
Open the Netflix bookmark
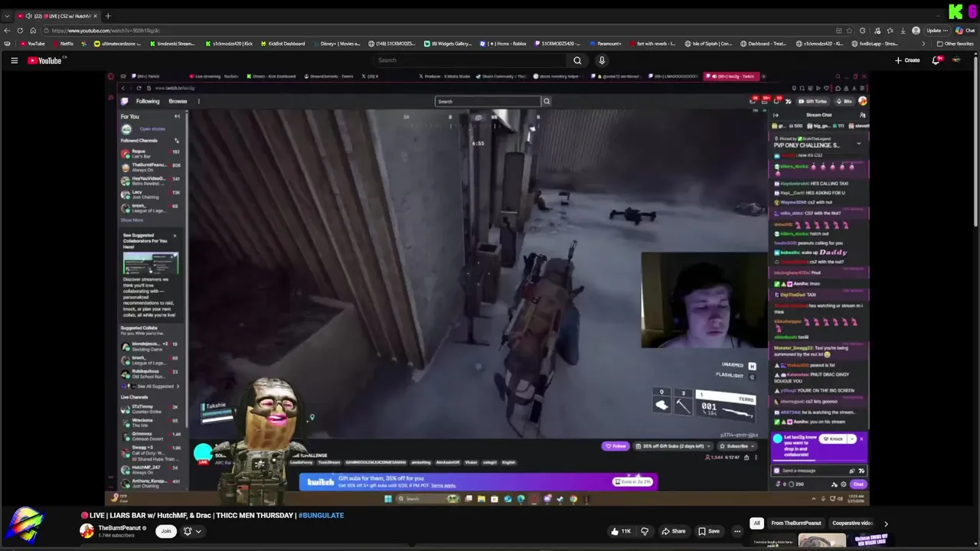pos(64,44)
